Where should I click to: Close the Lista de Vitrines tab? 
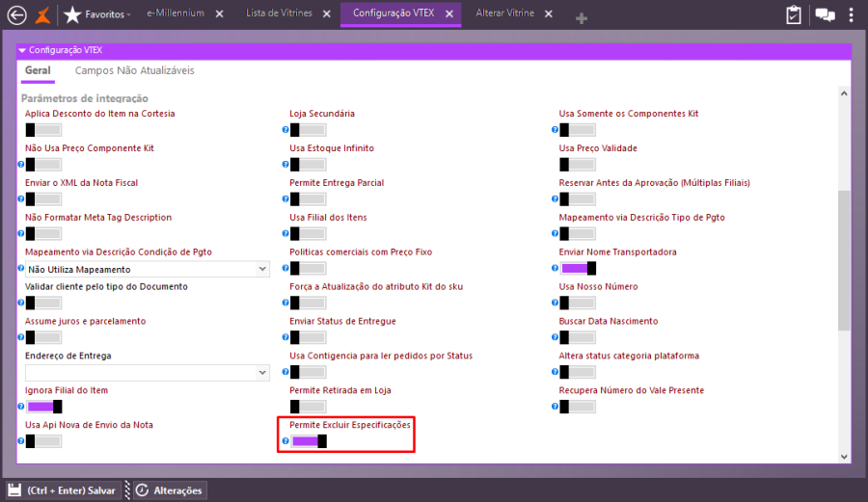pyautogui.click(x=327, y=13)
